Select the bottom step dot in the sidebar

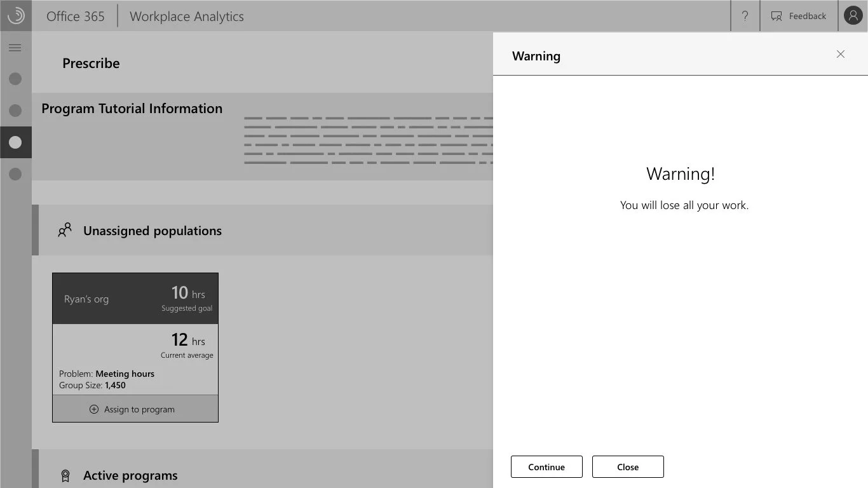[x=15, y=174]
